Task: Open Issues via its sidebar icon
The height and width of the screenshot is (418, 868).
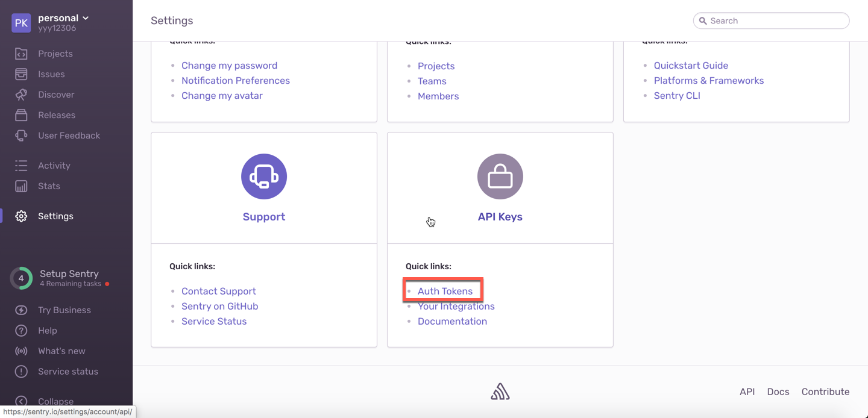Action: coord(21,74)
